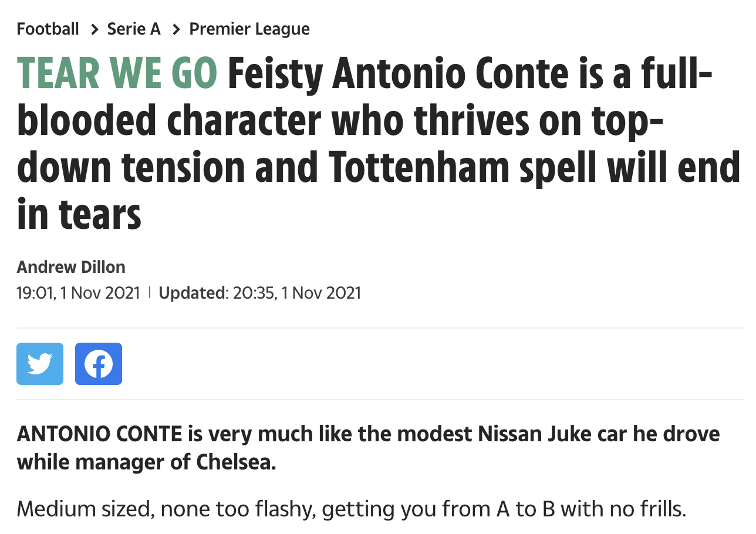Click the updated time 20:35, 1 Nov 2021
The image size is (756, 534).
coord(297,292)
